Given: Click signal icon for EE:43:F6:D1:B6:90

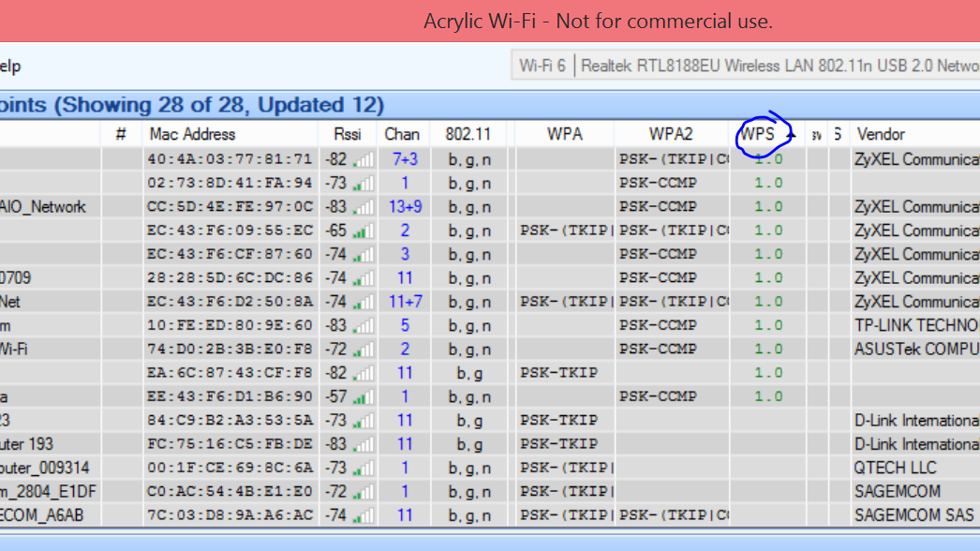Looking at the screenshot, I should [x=364, y=397].
